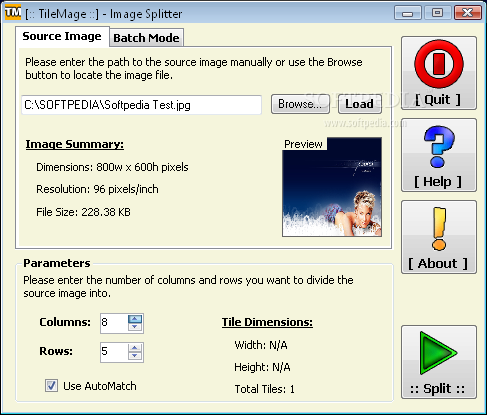Click the Height: N/A text
Viewport: 487px width, 415px height.
262,367
